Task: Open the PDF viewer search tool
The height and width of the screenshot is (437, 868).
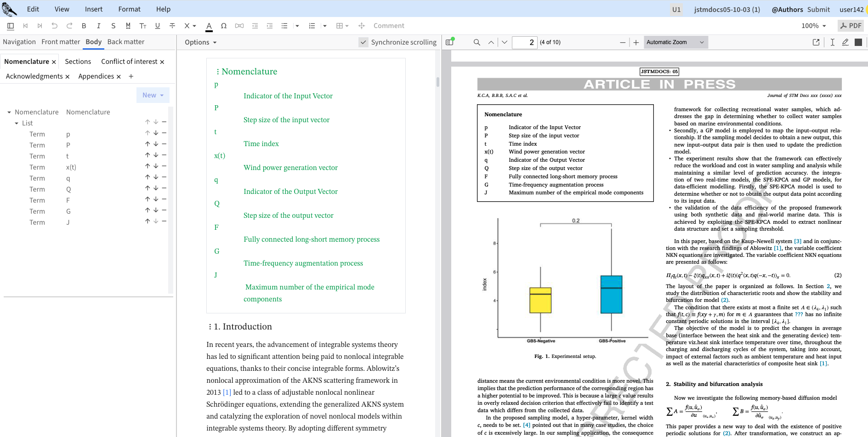Action: 477,42
